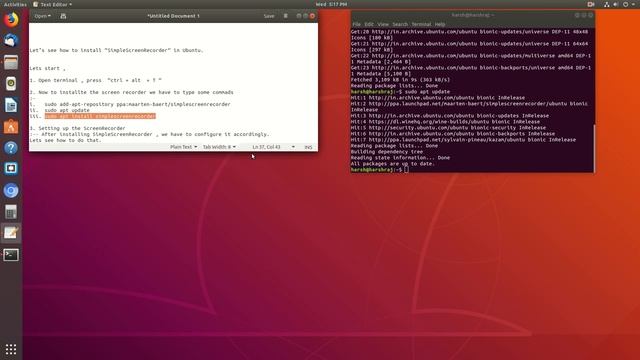Viewport: 640px width, 360px height.
Task: Open the Help dock icon
Action: (11, 148)
